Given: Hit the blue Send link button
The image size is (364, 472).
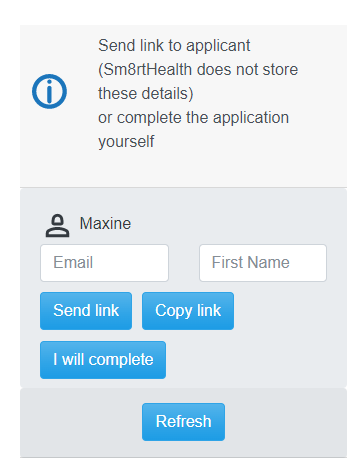Looking at the screenshot, I should [86, 311].
